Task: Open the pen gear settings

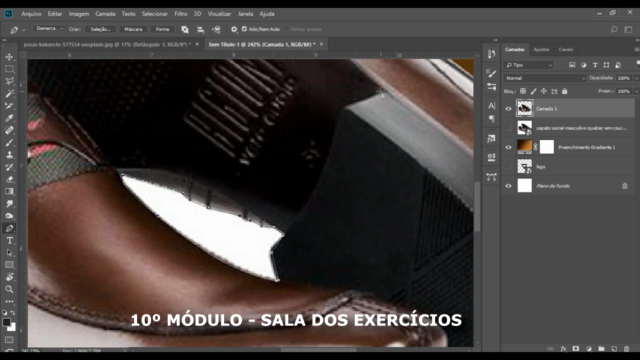Action: pos(234,29)
